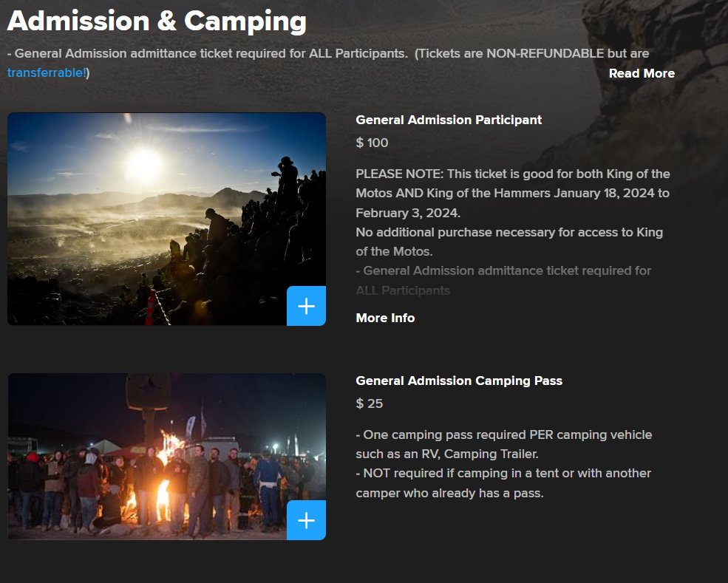Image resolution: width=728 pixels, height=583 pixels.
Task: Select the General Admission Camping Pass title
Action: [x=459, y=381]
